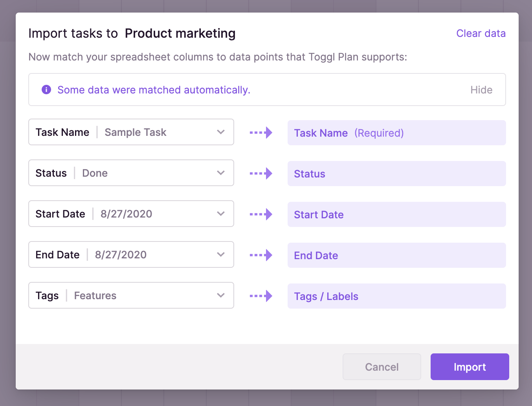Click the End Date mapping target
Screen dimensions: 532x406
pos(396,255)
